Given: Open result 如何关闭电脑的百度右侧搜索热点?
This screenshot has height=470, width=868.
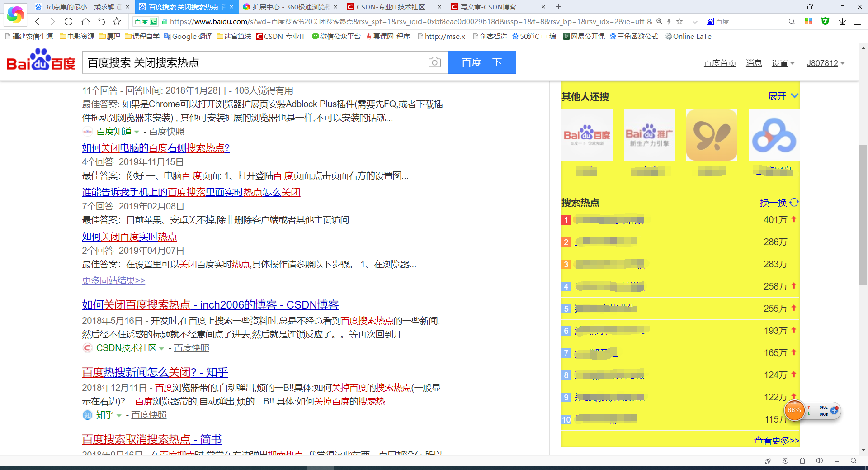Looking at the screenshot, I should coord(156,148).
